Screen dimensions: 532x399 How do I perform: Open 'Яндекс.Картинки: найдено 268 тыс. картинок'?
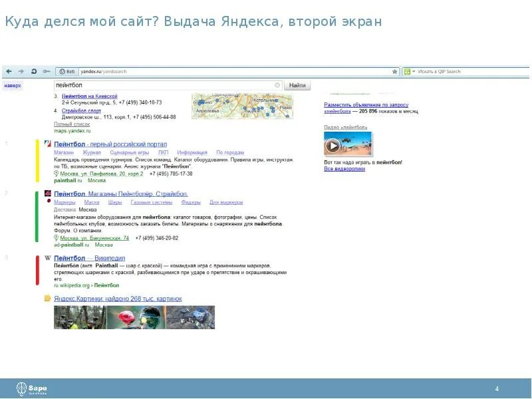point(118,299)
